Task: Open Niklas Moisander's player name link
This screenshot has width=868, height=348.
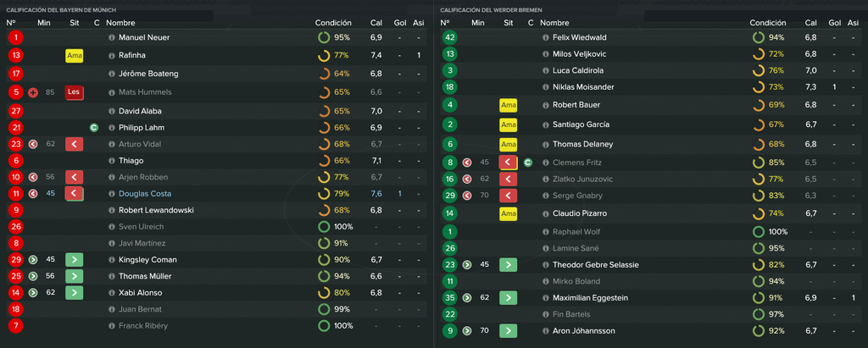Action: pos(583,87)
